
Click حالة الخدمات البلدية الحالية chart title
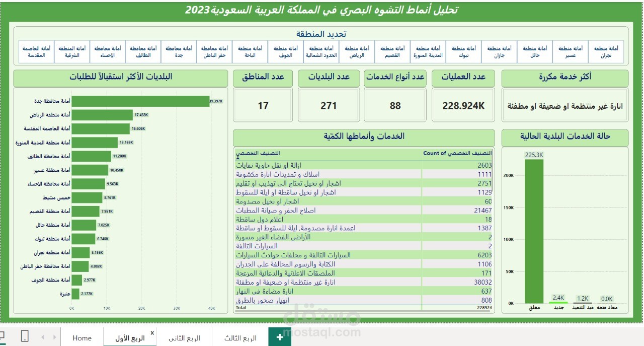pyautogui.click(x=565, y=136)
